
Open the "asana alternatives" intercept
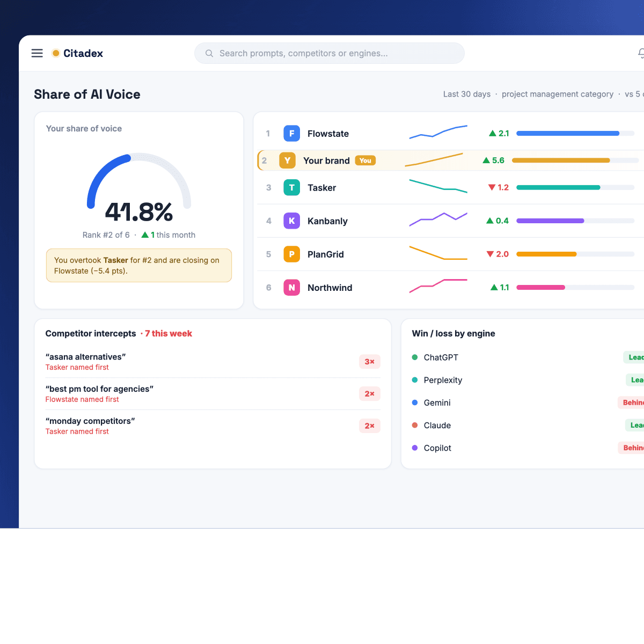coord(213,362)
